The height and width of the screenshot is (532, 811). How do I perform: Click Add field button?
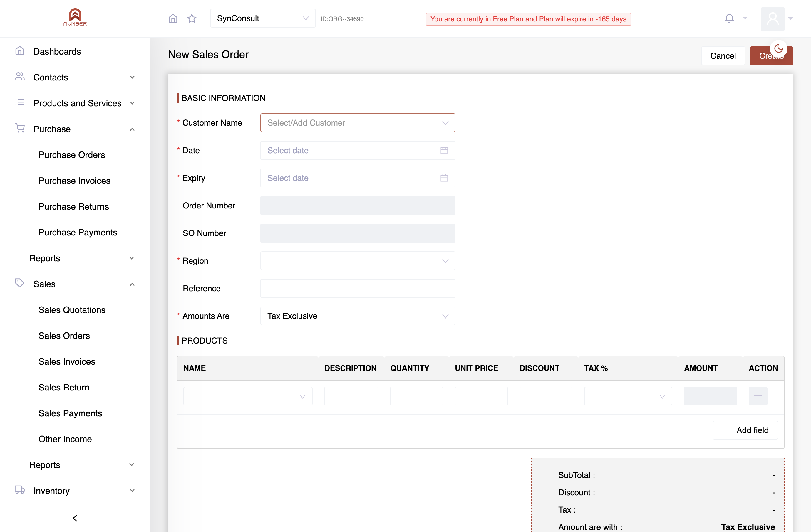point(745,430)
